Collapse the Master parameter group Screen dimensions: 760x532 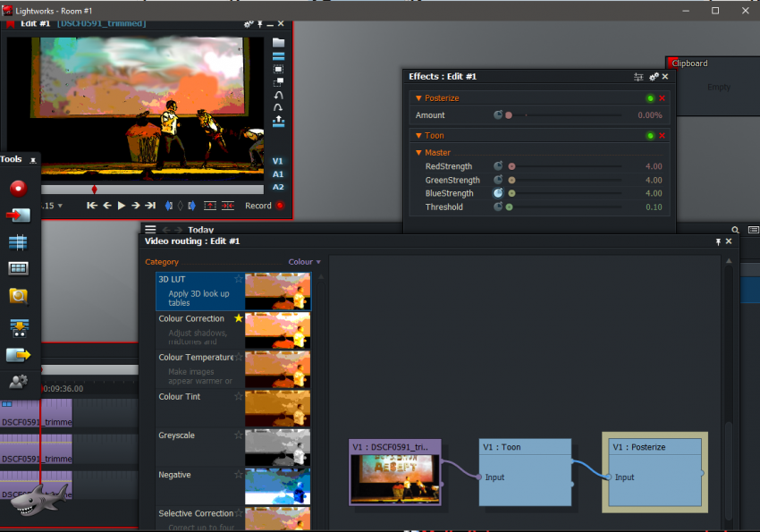[x=418, y=153]
